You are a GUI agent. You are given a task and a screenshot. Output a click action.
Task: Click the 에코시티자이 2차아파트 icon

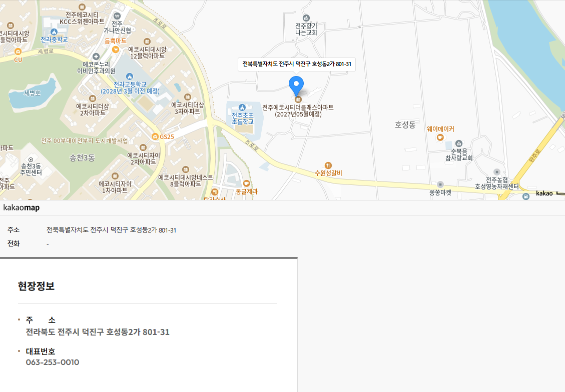coord(143,147)
